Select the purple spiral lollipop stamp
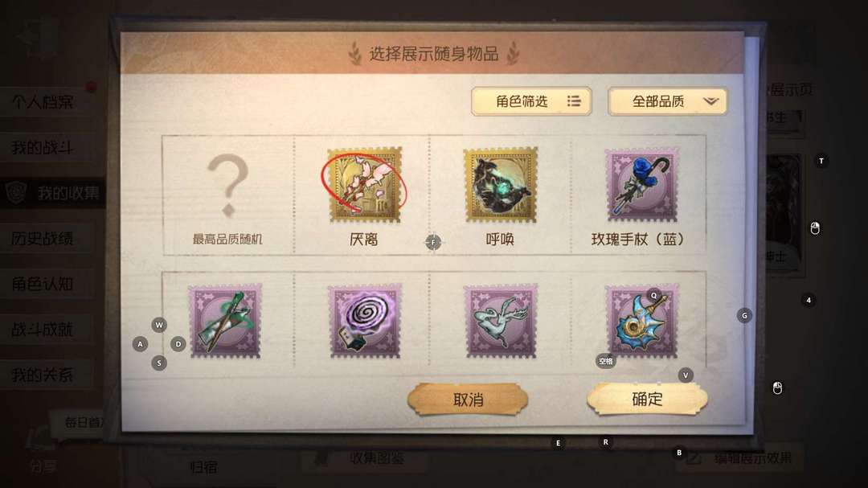The image size is (868, 488). coord(365,322)
